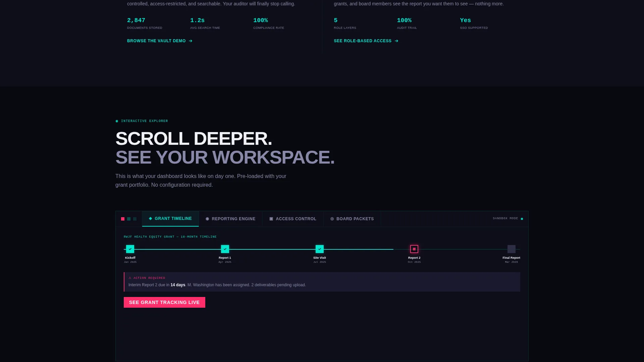This screenshot has width=644, height=362.
Task: Click the target icon on Board Packets tab
Action: pyautogui.click(x=332, y=219)
